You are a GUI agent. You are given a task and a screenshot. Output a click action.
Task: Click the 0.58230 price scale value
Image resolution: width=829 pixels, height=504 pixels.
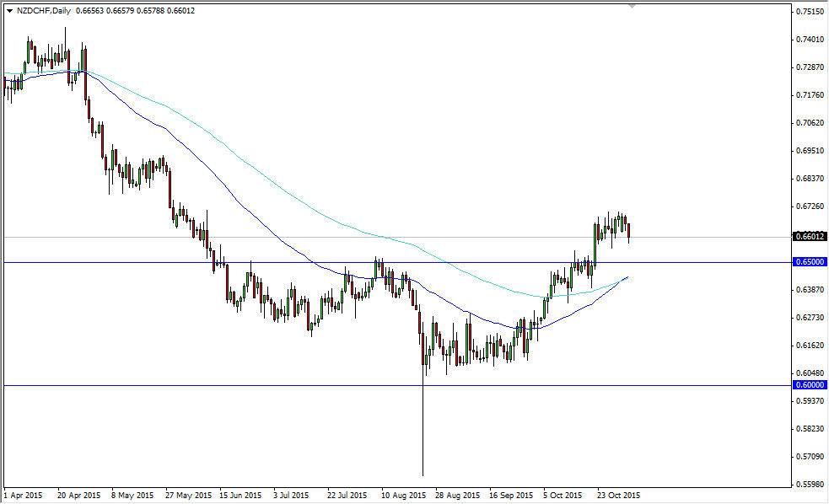click(810, 429)
